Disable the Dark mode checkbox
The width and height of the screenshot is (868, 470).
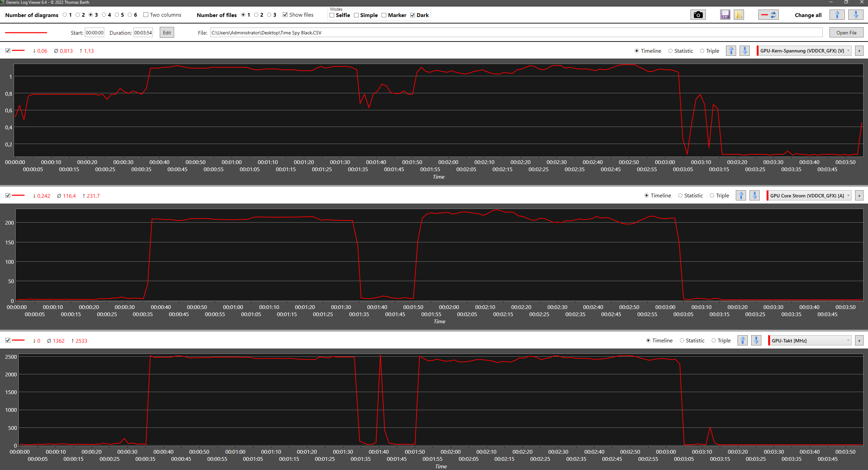413,15
